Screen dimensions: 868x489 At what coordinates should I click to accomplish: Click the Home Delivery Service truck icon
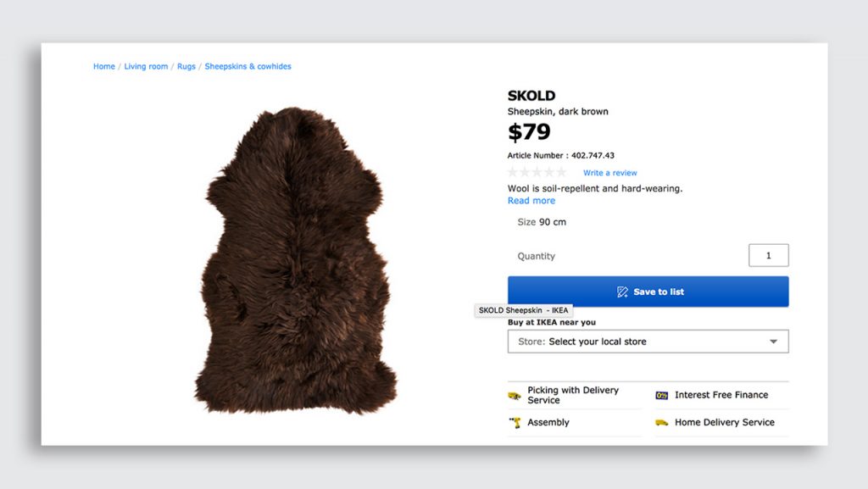point(663,422)
